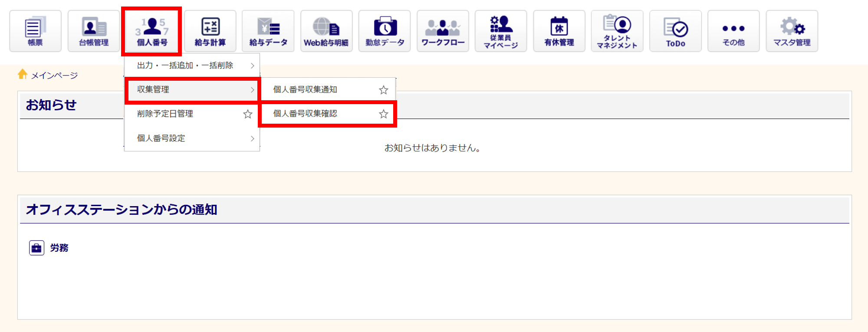
Task: Select 個人番号収集確認 menu entry
Action: [305, 114]
